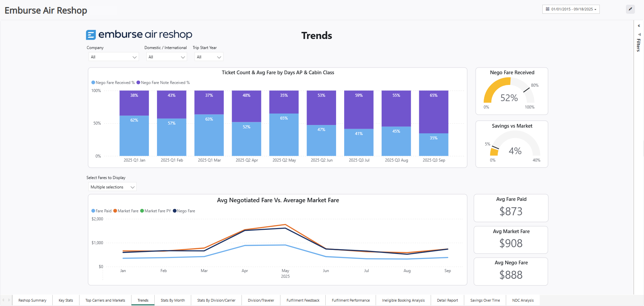
Task: Toggle the Fare Paid series in the legend
Action: point(101,211)
